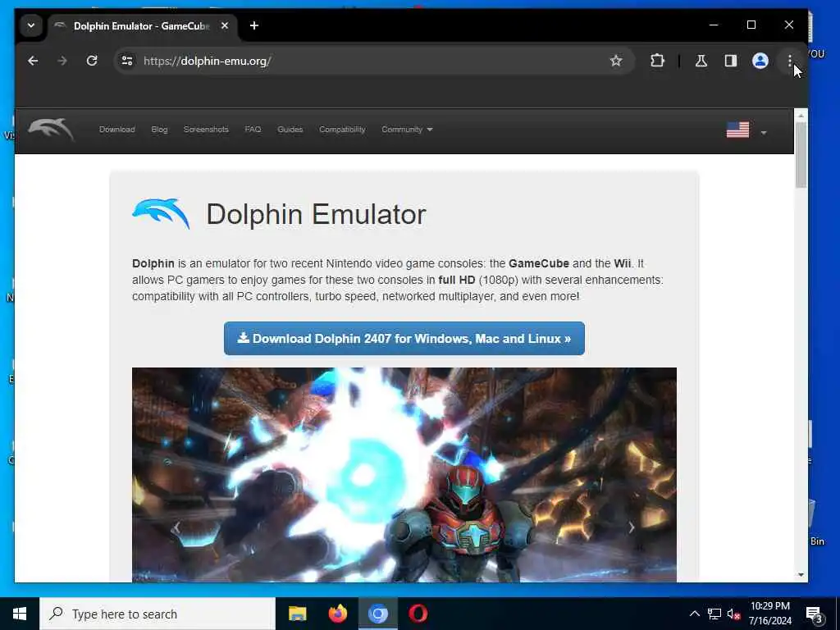View site information icon in address bar
This screenshot has height=630, width=840.
pos(127,61)
